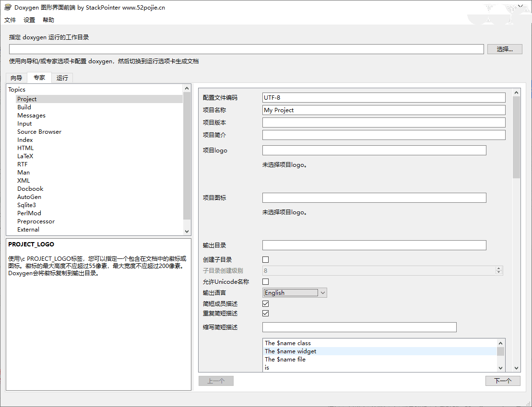Select the HTML topic in the list

25,148
